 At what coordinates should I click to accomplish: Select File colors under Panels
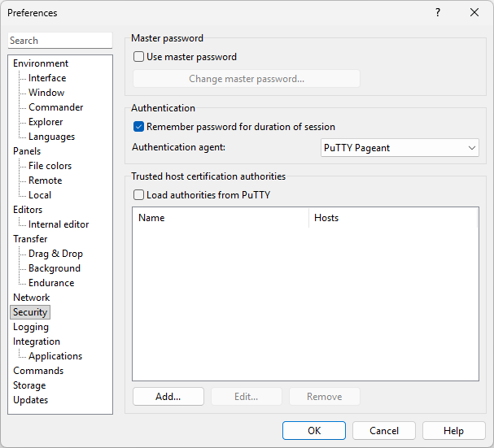pyautogui.click(x=50, y=166)
